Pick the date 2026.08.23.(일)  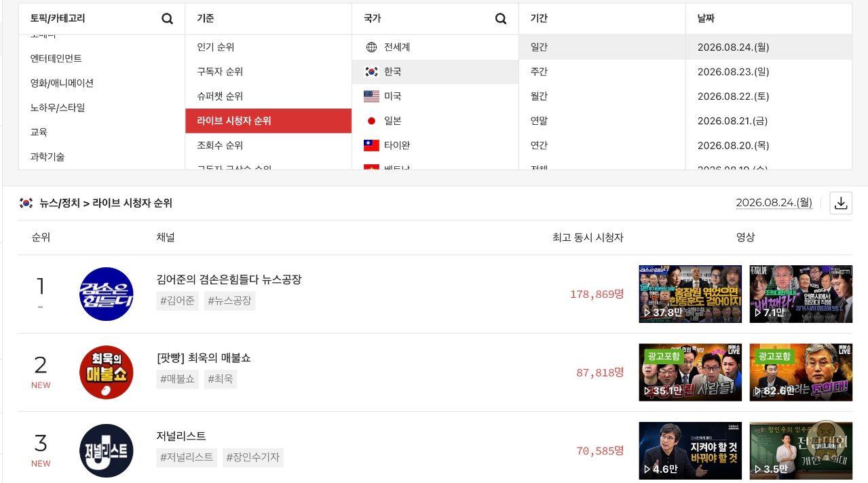point(768,72)
